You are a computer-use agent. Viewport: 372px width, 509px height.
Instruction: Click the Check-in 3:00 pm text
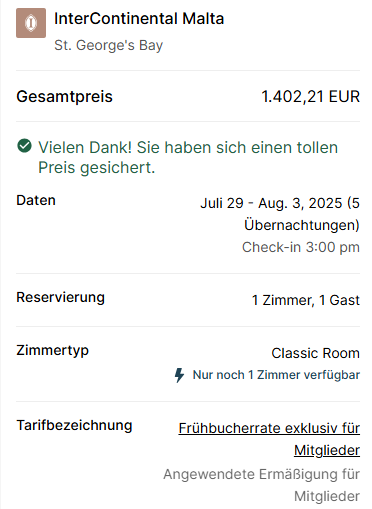301,247
